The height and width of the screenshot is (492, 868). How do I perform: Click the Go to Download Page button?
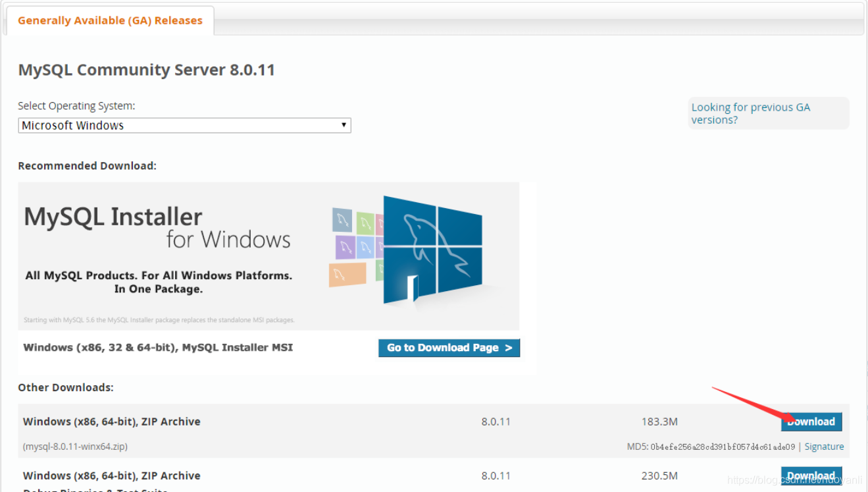click(x=449, y=348)
